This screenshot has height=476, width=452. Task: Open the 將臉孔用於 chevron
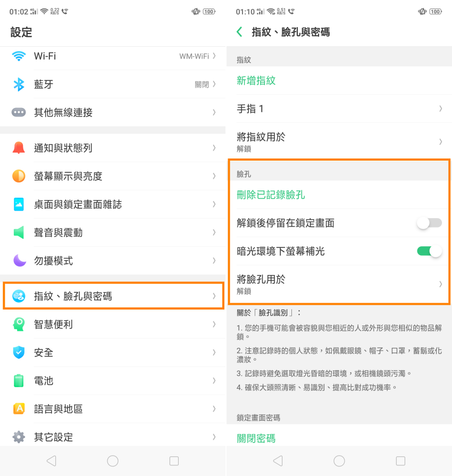tap(440, 284)
